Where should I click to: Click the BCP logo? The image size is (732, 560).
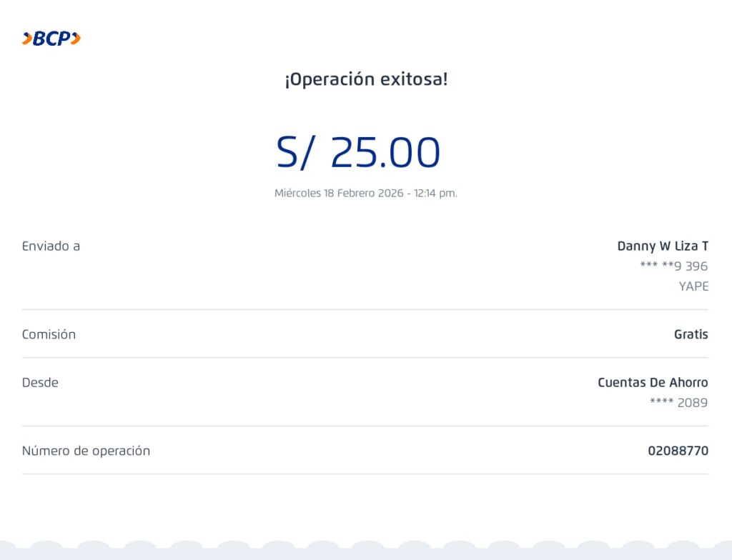pos(51,39)
